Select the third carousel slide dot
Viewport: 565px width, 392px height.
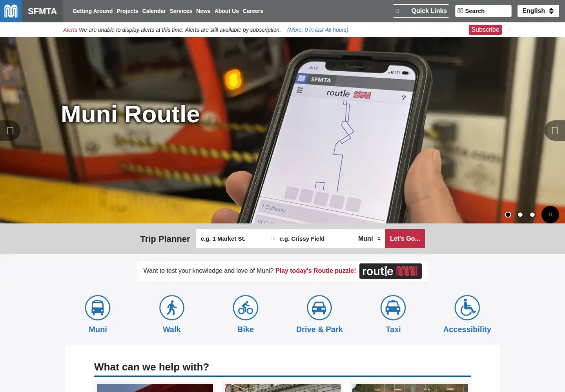pyautogui.click(x=532, y=214)
